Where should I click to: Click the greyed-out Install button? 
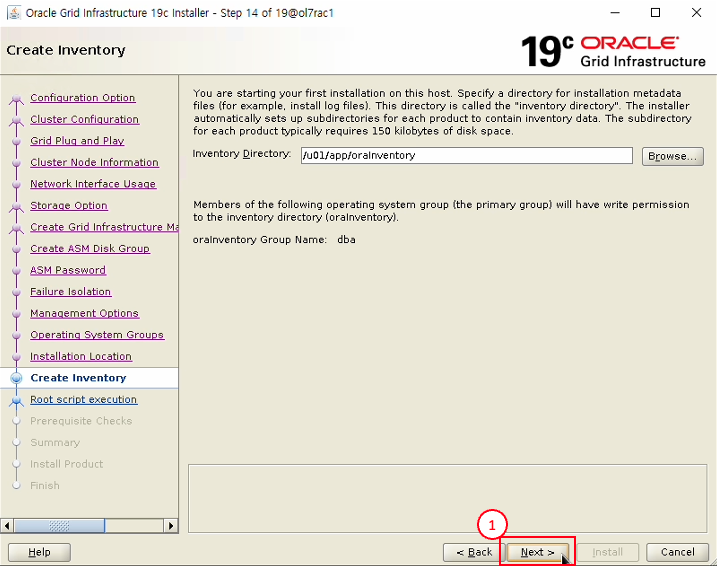click(x=608, y=552)
